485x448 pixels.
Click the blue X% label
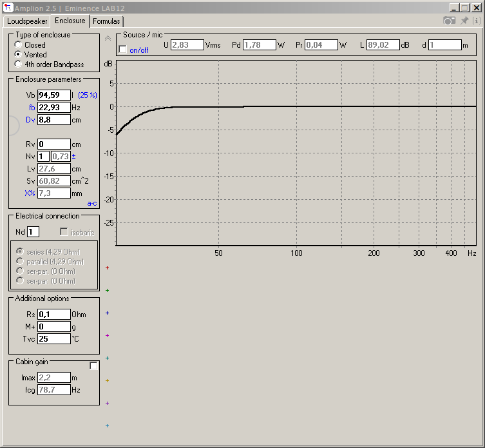click(x=30, y=193)
